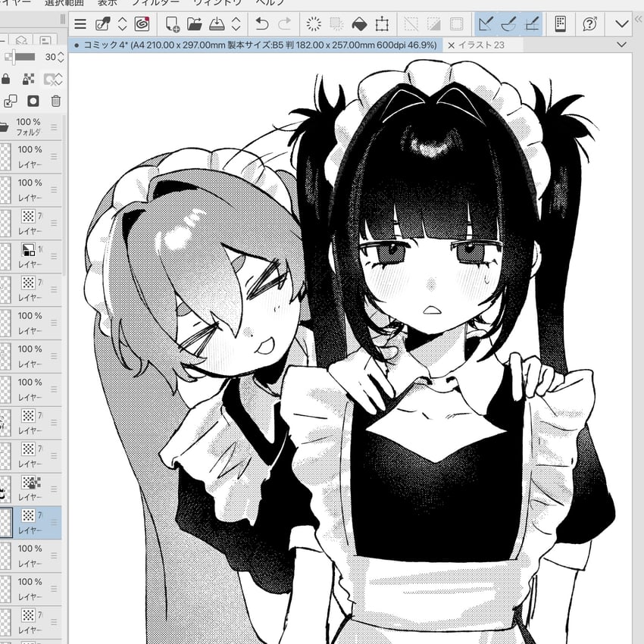The image size is (644, 644).
Task: Click the stepper arrows beside the mask icon
Action: pos(58,79)
